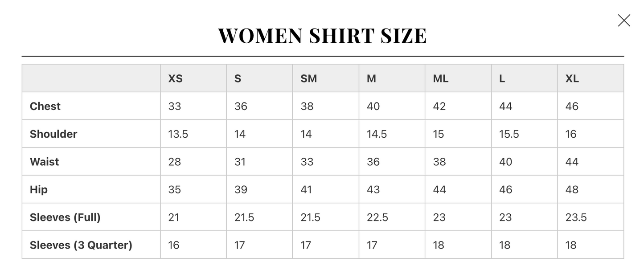644x278 pixels.
Task: Click the Chest value 33 for XS
Action: click(x=175, y=106)
